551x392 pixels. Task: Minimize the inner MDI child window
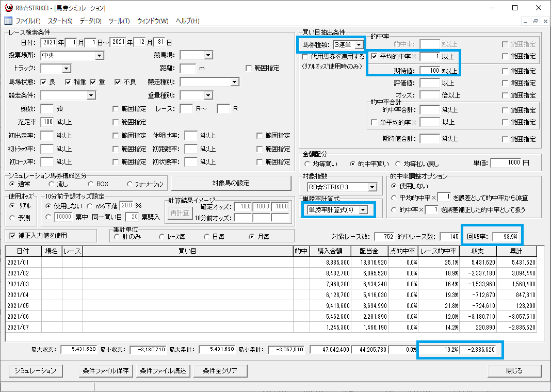pos(525,22)
